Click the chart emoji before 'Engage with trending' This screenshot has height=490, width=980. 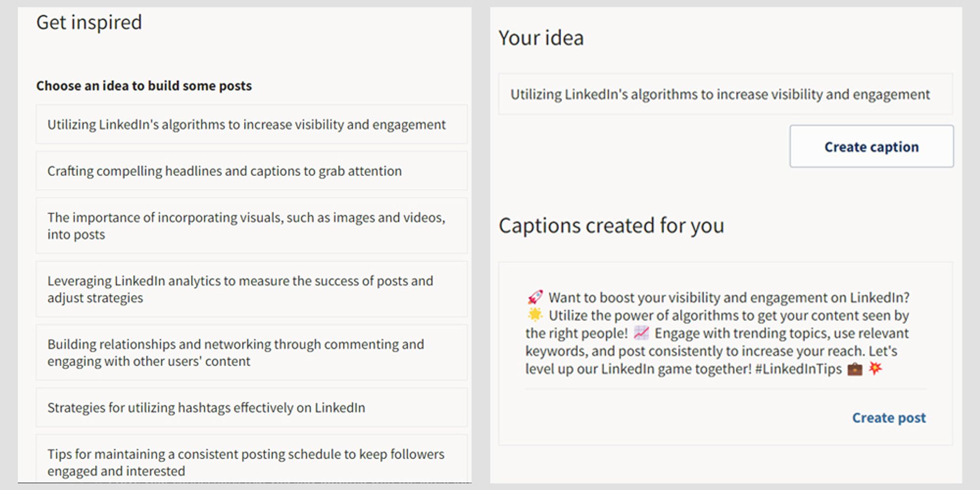[x=641, y=333]
